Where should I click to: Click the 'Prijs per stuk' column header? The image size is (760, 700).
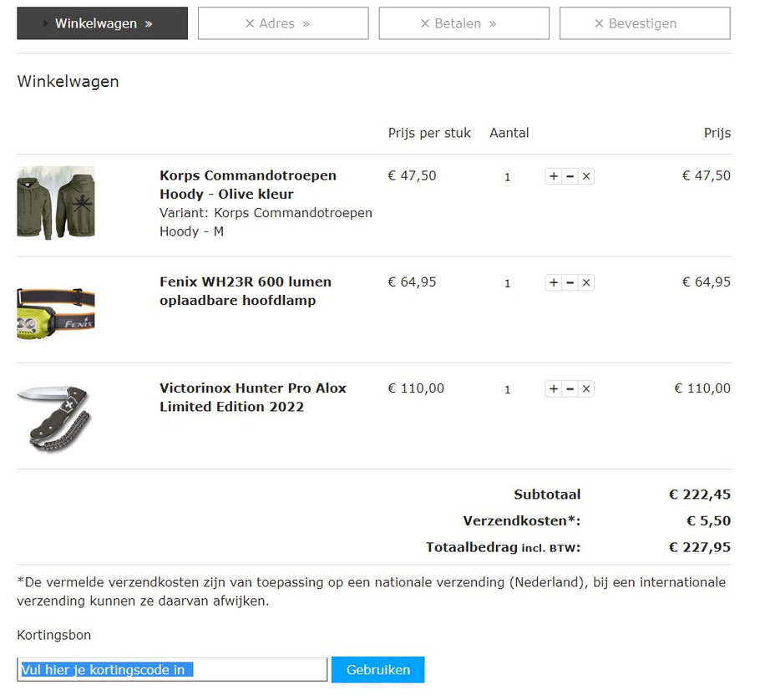429,133
